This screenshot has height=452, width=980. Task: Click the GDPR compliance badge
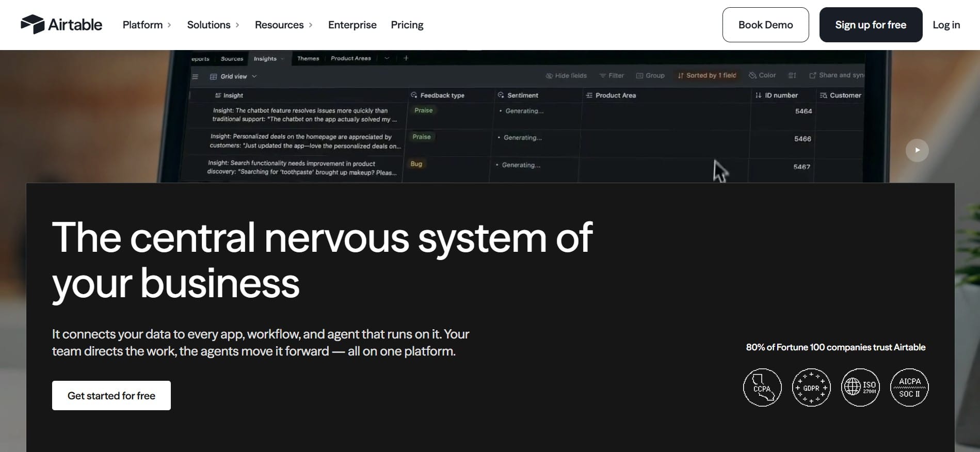pos(811,388)
